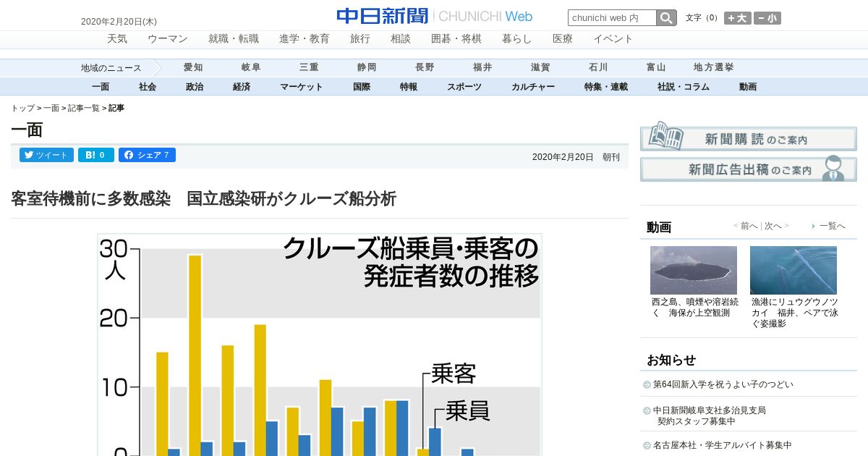Image resolution: width=868 pixels, height=456 pixels.
Task: Select 静岡 regional news
Action: pos(367,67)
